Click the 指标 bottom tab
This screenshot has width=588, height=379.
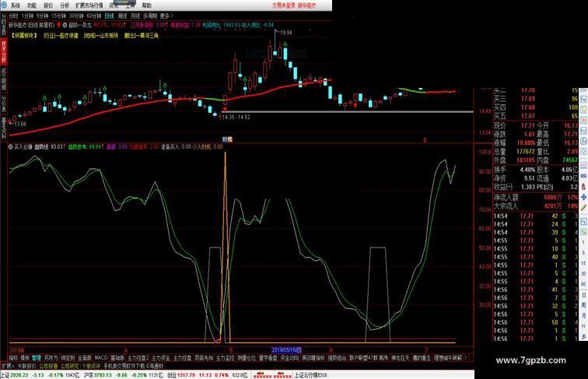coord(13,358)
